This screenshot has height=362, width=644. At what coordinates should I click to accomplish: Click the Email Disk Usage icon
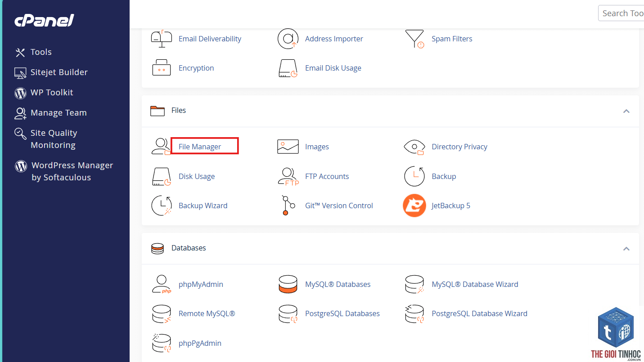tap(288, 68)
